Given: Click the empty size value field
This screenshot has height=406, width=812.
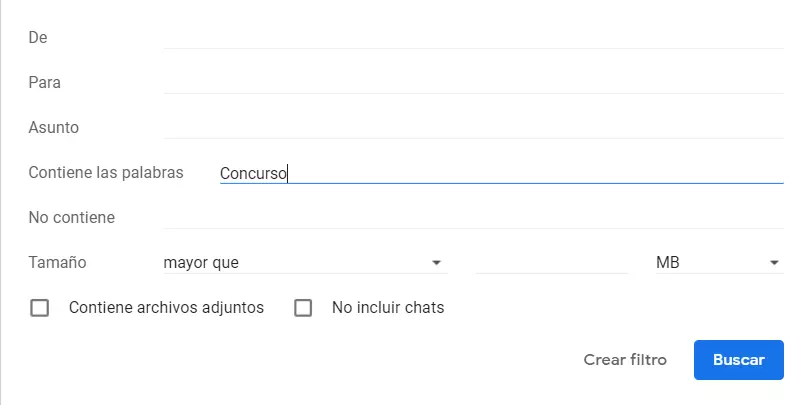Looking at the screenshot, I should [x=551, y=263].
